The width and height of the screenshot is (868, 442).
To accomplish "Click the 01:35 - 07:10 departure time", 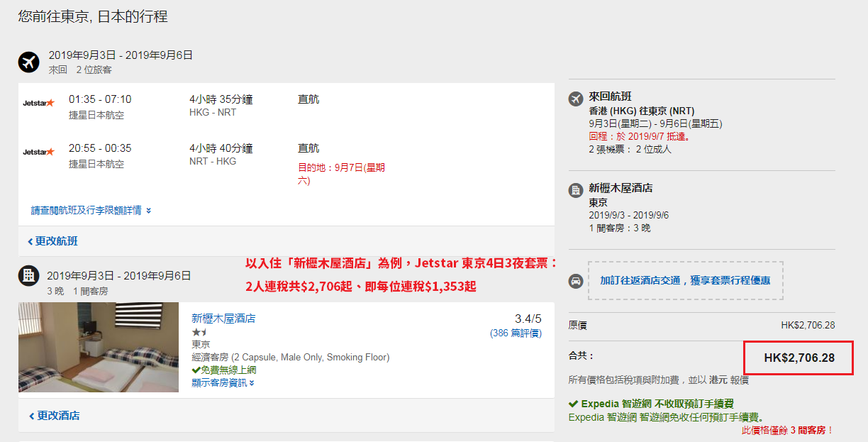I will pos(100,99).
